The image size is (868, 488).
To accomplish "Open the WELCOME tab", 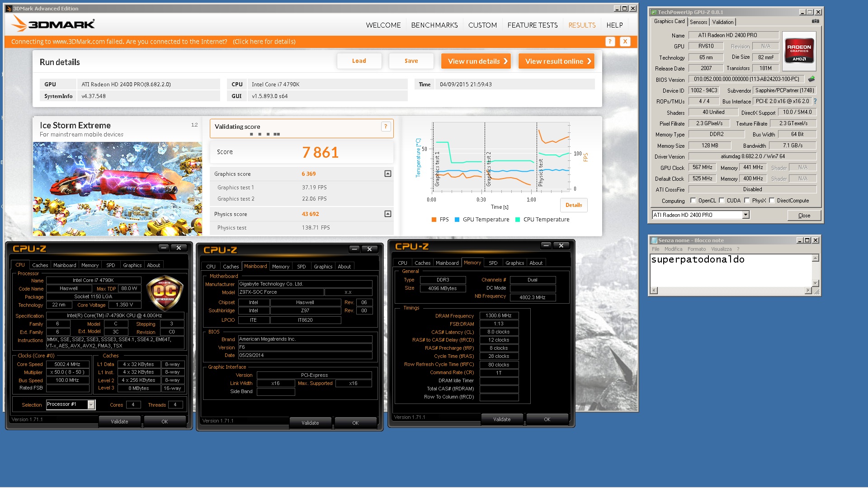I will (383, 25).
